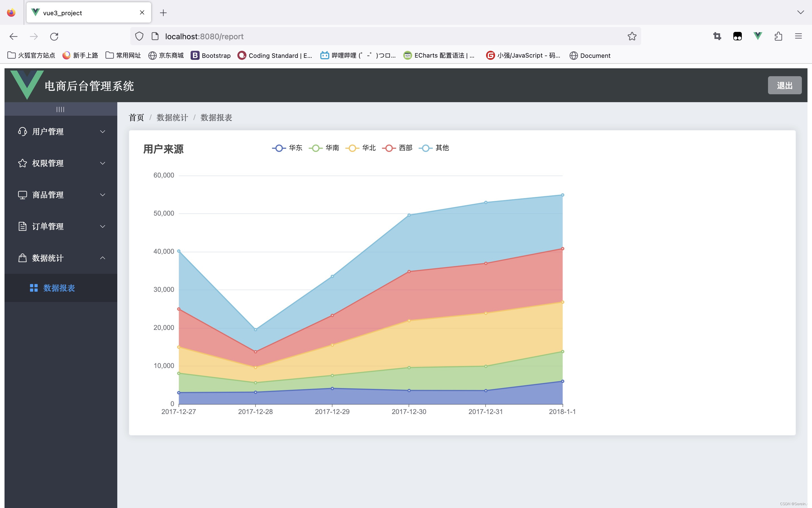
Task: Collapse the 数据统计 chevron
Action: click(x=103, y=258)
